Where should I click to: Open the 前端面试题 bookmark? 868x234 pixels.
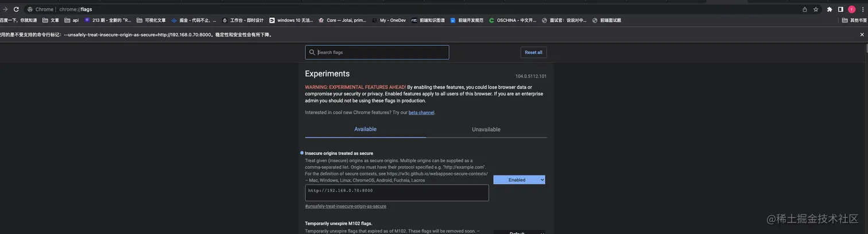pyautogui.click(x=606, y=20)
